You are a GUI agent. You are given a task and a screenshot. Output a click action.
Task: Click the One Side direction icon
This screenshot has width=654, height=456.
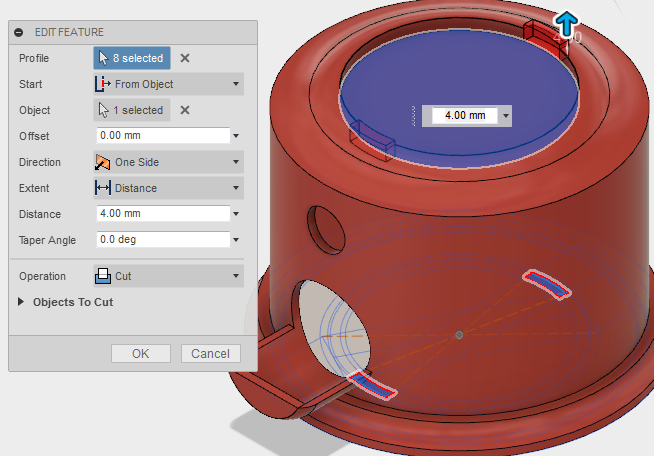pos(103,162)
